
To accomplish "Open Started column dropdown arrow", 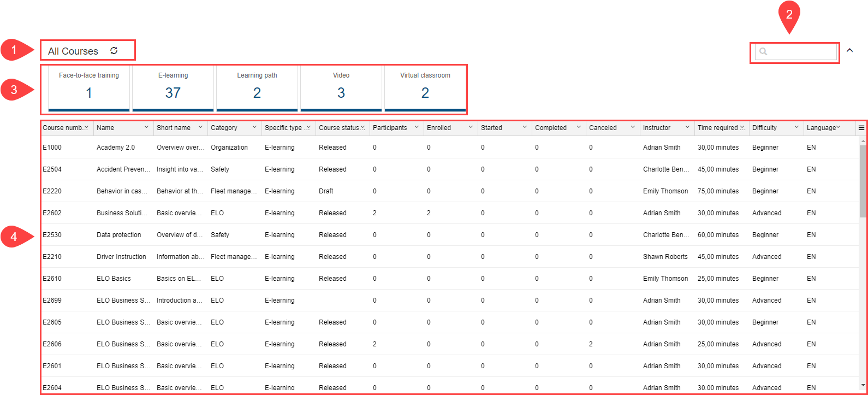I will 525,127.
